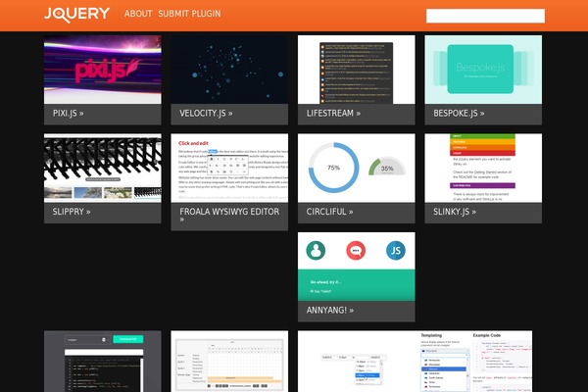Follow the SLIPPRY » link

(x=72, y=212)
